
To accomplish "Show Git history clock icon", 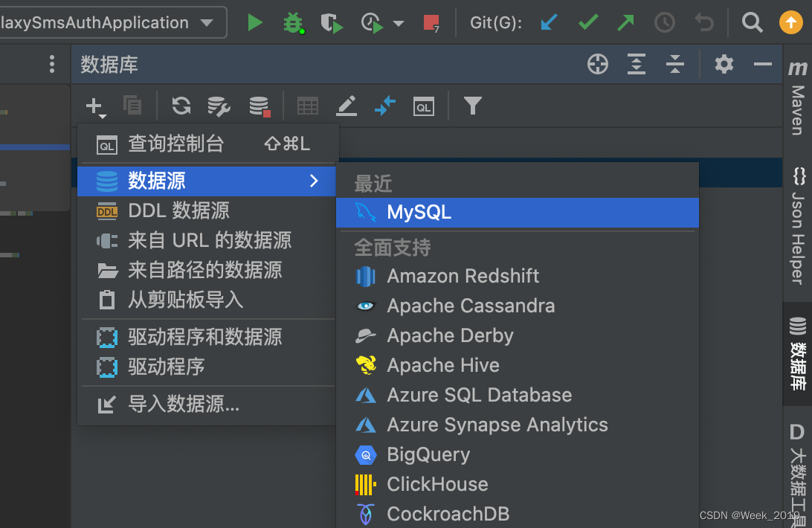I will click(x=665, y=23).
